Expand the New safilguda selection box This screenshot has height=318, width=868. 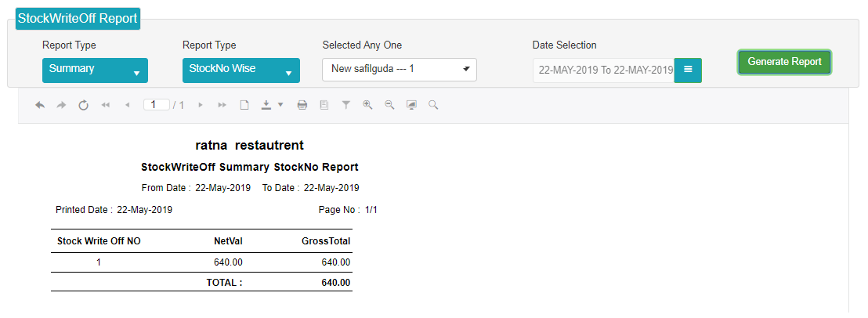pyautogui.click(x=400, y=70)
